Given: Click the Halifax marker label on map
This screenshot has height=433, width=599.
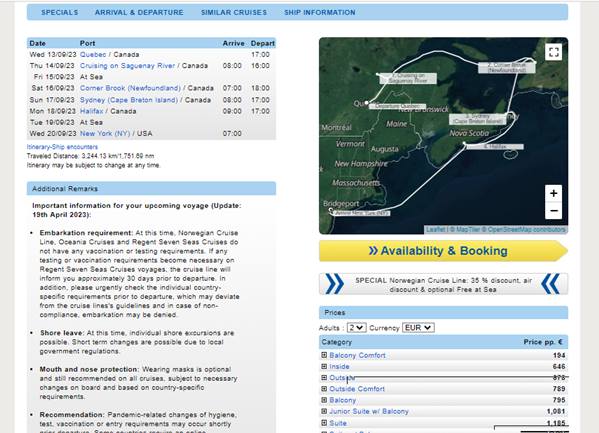Looking at the screenshot, I should [495, 146].
